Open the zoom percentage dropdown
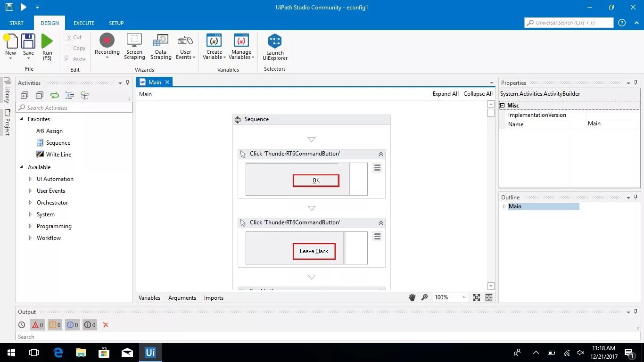 click(464, 297)
